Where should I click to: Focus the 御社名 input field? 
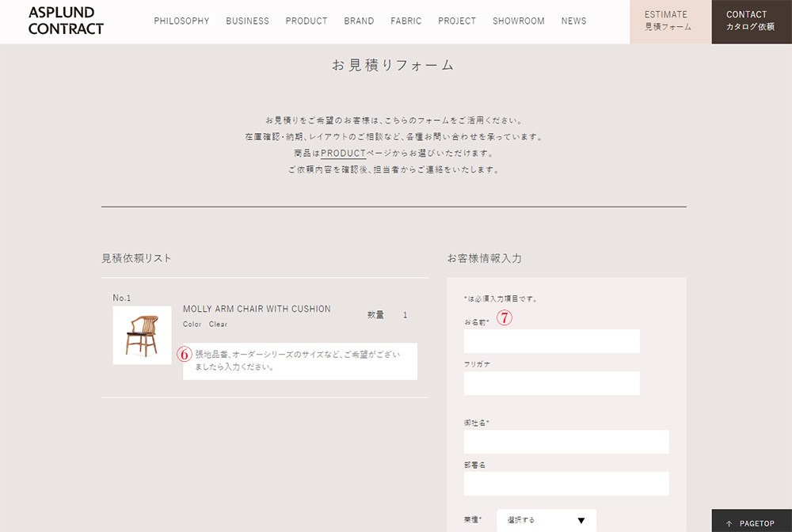coord(566,443)
